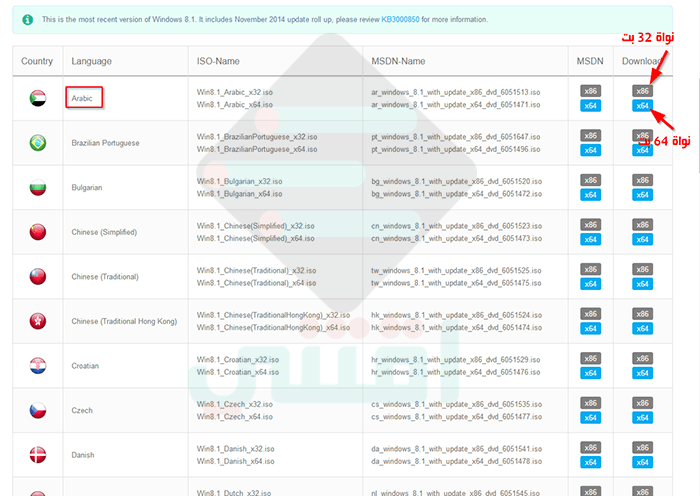The height and width of the screenshot is (496, 700).
Task: Open MSDN x86 entry for Chinese (Traditional)
Action: [591, 269]
